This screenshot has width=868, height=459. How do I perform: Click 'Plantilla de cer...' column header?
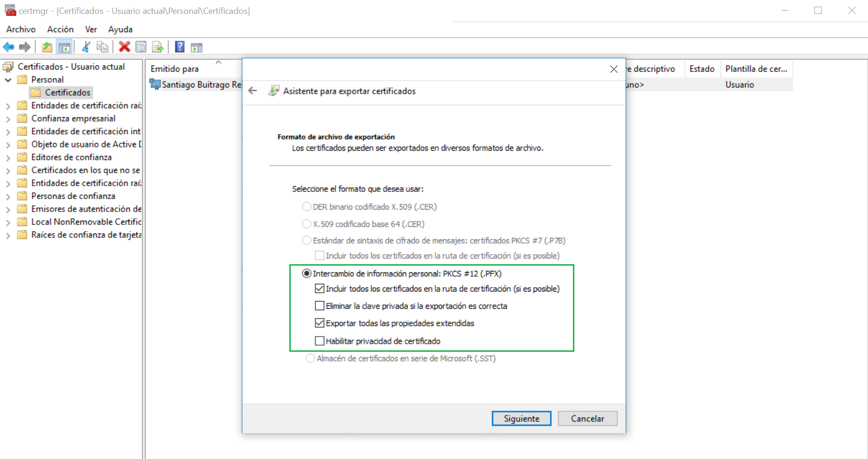tap(756, 68)
